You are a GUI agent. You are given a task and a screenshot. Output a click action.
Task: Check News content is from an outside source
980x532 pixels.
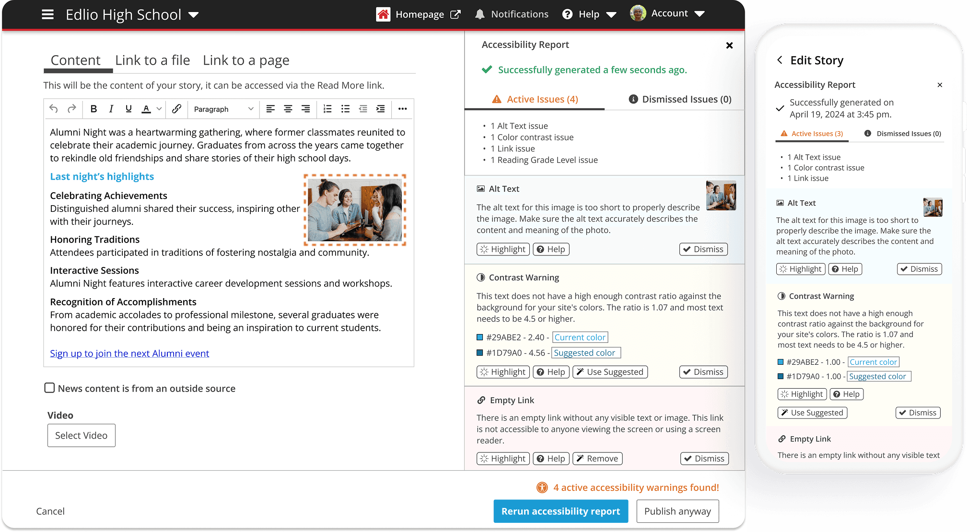tap(49, 388)
